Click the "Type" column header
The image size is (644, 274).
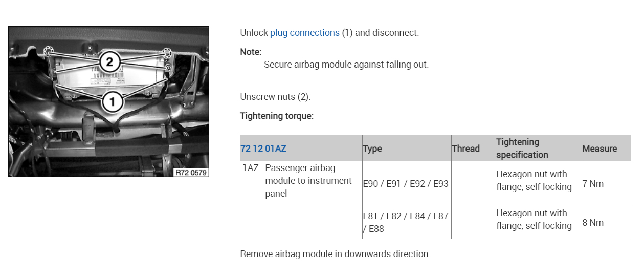[x=372, y=149]
